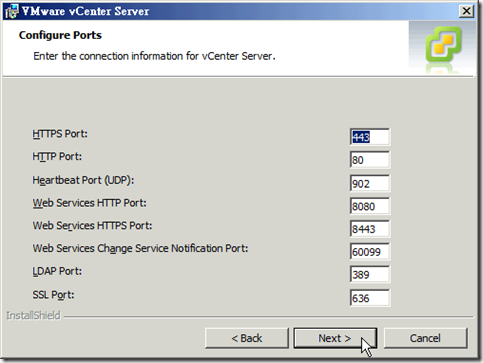Image resolution: width=483 pixels, height=363 pixels.
Task: Close the VMware vCenter Server dialog
Action: point(466,11)
